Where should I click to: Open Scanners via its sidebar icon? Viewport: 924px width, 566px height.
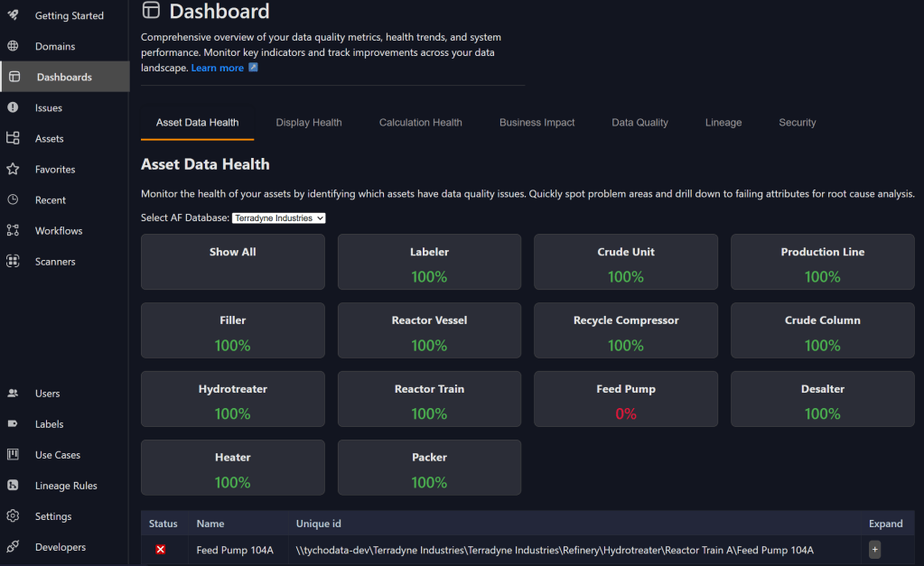click(x=13, y=261)
